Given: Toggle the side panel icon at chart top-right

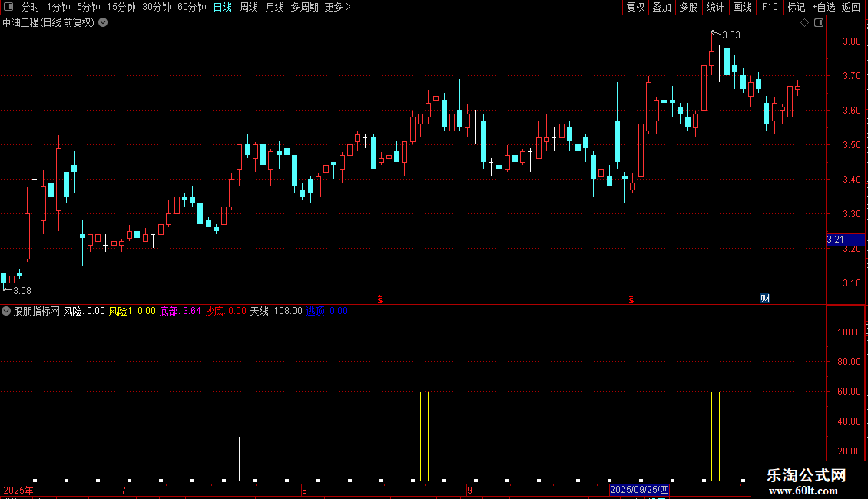Looking at the screenshot, I should [819, 23].
